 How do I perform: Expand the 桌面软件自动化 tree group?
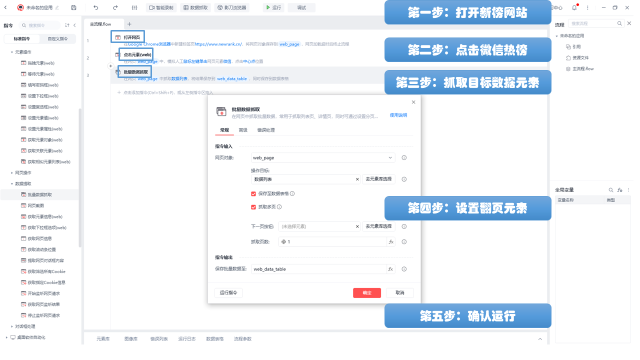6,337
